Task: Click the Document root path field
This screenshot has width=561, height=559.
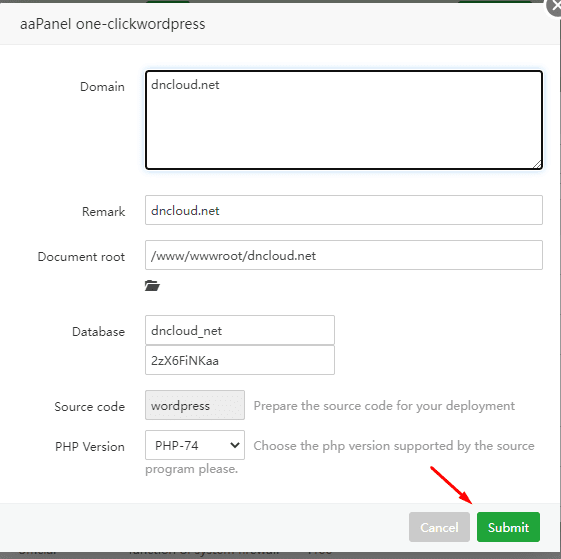Action: pos(344,255)
